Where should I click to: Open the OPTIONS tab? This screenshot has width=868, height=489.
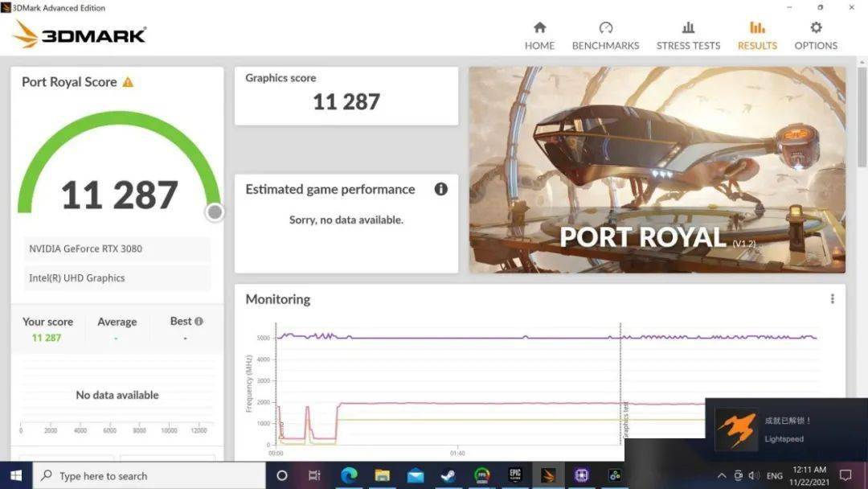tap(816, 36)
